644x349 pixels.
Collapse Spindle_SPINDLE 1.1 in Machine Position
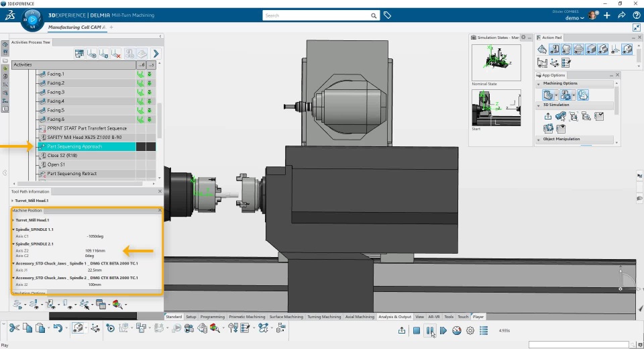[x=13, y=230]
